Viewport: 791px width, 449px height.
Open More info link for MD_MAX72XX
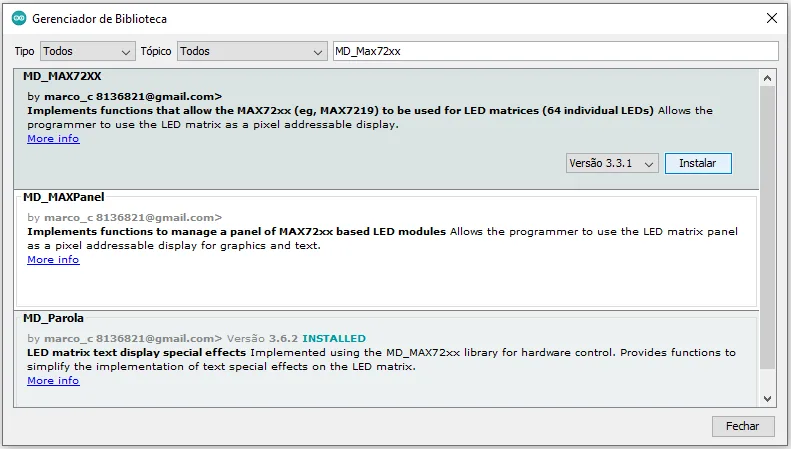click(53, 139)
